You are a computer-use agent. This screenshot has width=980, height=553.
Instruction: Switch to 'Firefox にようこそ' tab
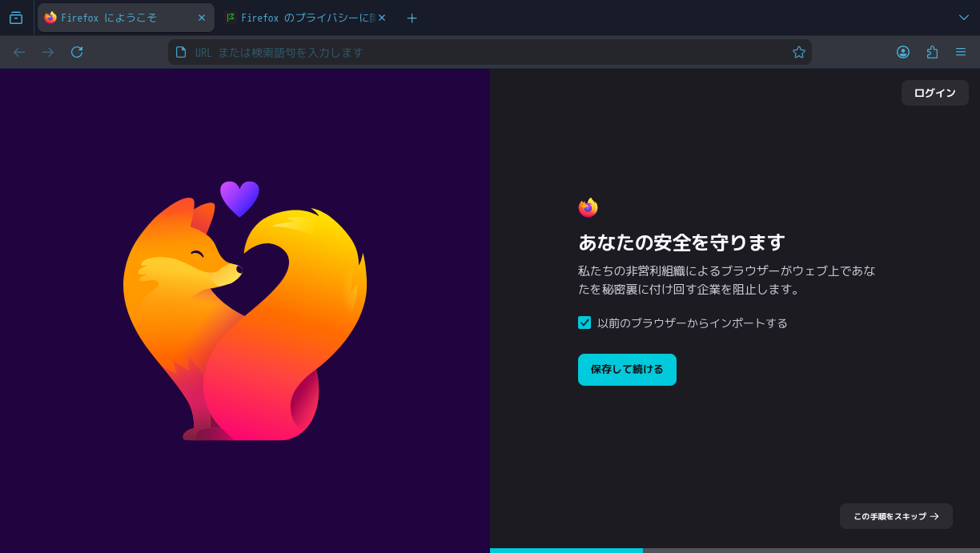click(x=126, y=18)
